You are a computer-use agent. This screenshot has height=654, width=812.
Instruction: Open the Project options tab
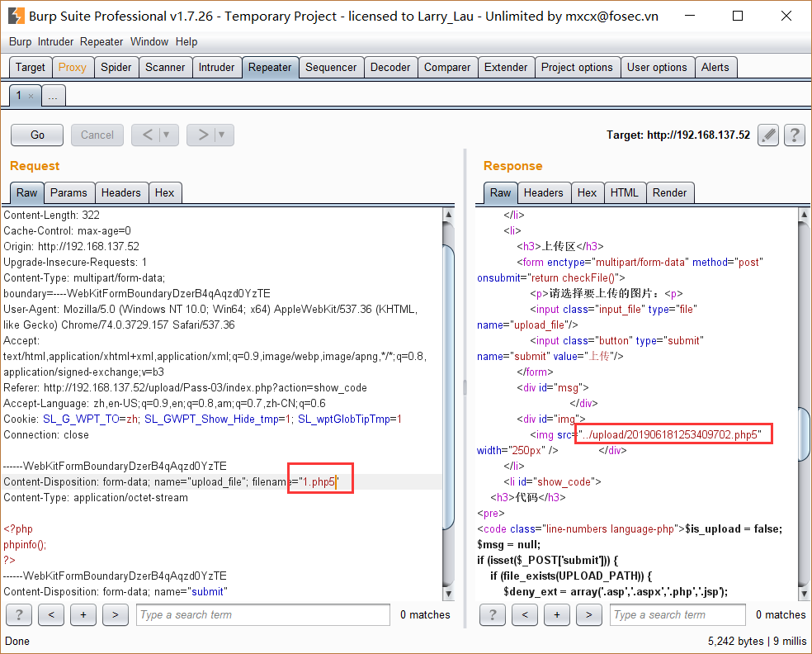point(577,68)
